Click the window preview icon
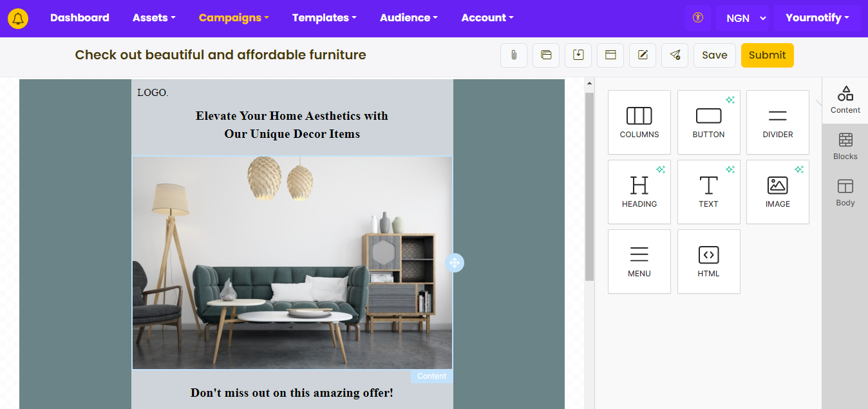Viewport: 868px width, 409px height. pos(610,55)
